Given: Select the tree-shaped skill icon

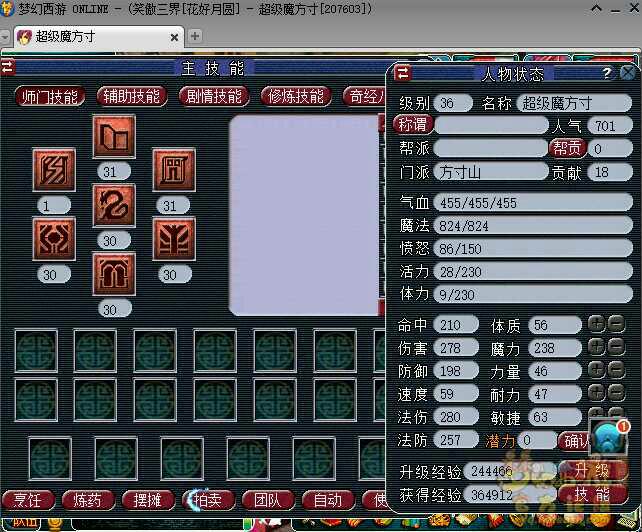Looking at the screenshot, I should [174, 239].
